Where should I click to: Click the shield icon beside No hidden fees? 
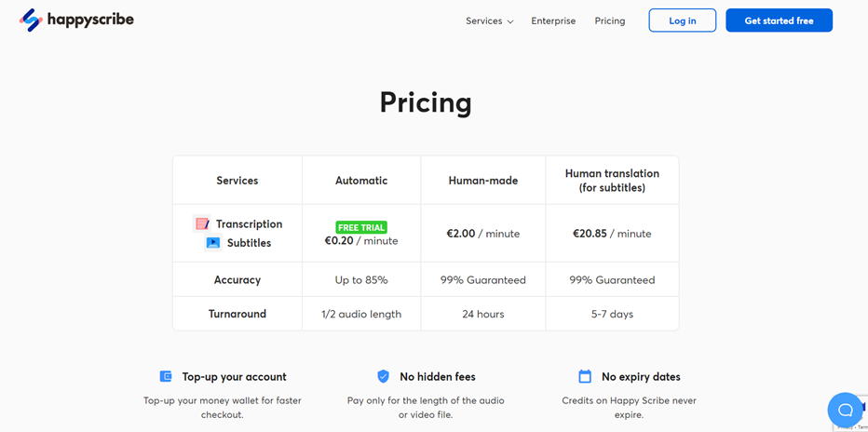383,376
